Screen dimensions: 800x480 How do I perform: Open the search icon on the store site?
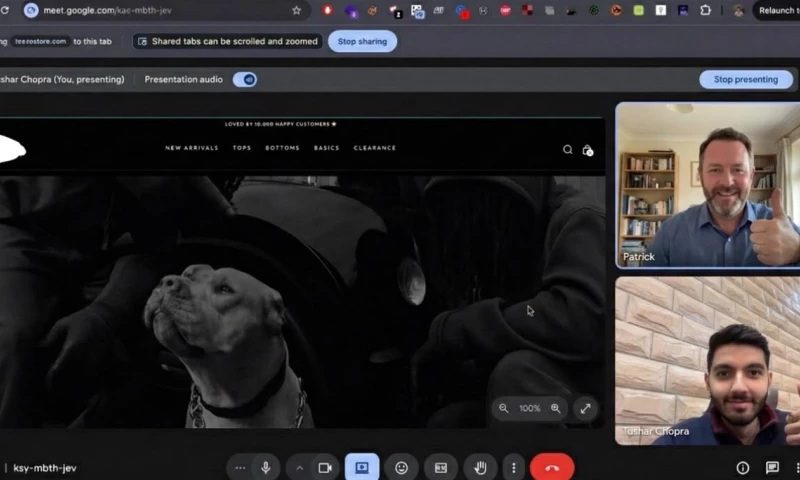567,149
